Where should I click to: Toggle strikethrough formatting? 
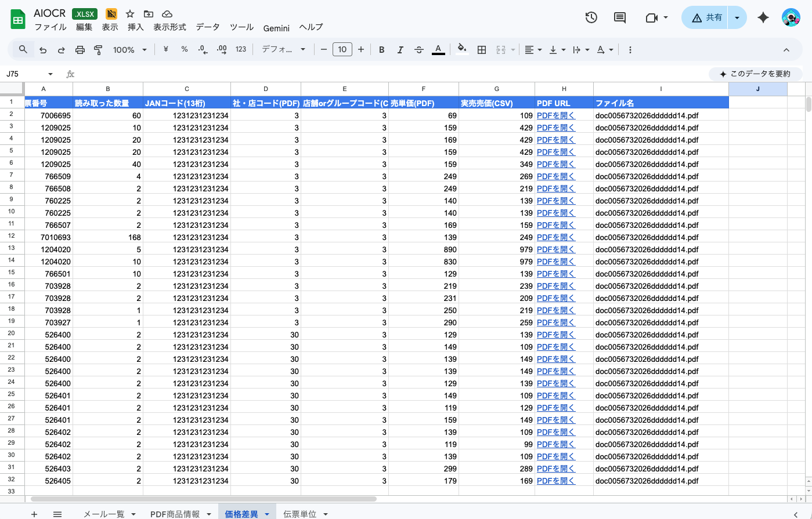point(419,50)
